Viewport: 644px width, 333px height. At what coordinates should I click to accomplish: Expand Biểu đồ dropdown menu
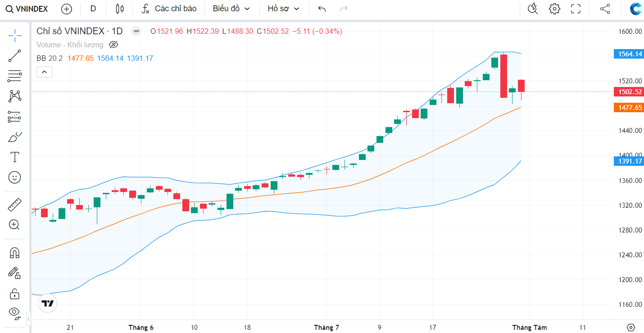pyautogui.click(x=231, y=9)
